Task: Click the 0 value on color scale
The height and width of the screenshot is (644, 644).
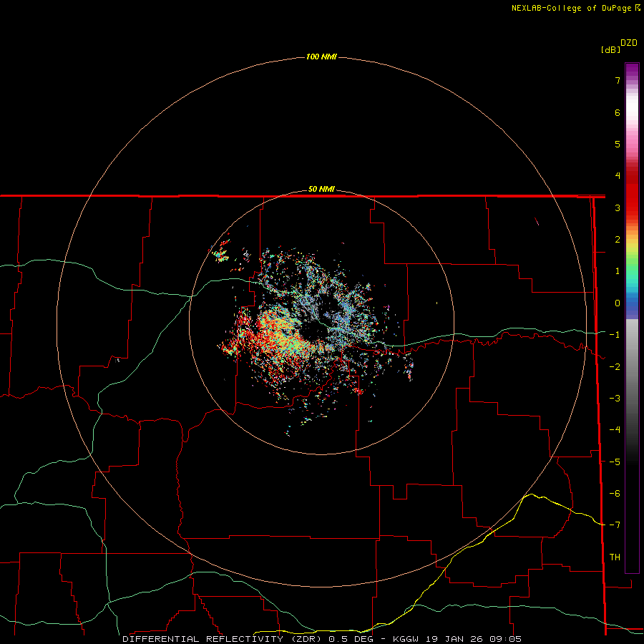Action: pyautogui.click(x=618, y=303)
